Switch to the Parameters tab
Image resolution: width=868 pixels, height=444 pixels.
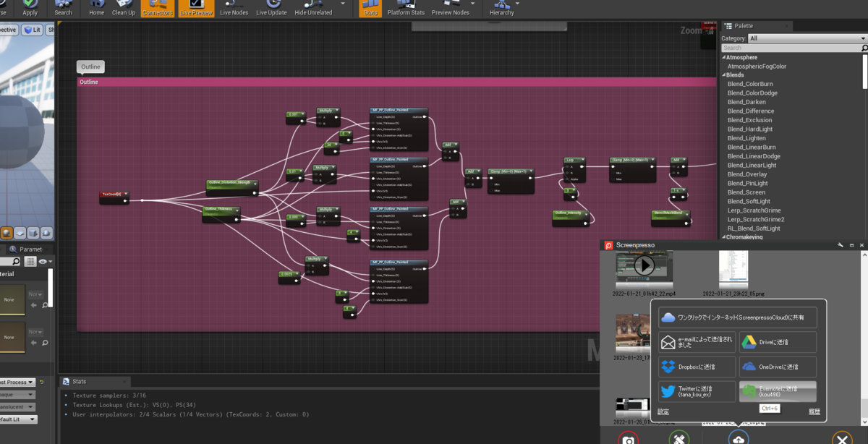pos(29,249)
